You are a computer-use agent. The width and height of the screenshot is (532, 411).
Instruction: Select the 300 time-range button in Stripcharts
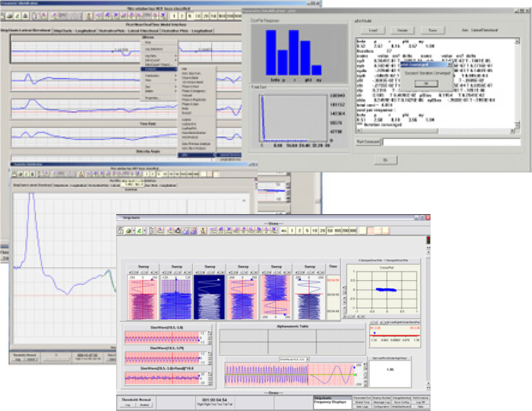(x=353, y=231)
